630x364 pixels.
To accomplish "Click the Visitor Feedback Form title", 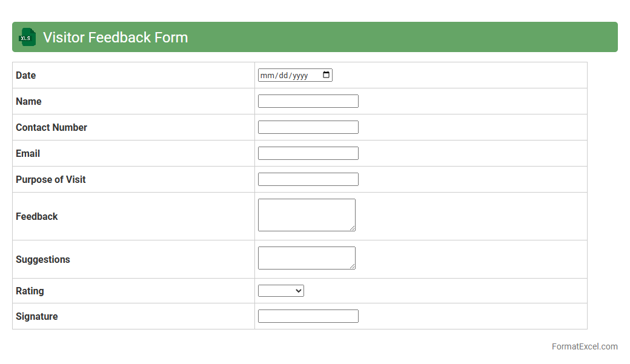I will (115, 38).
